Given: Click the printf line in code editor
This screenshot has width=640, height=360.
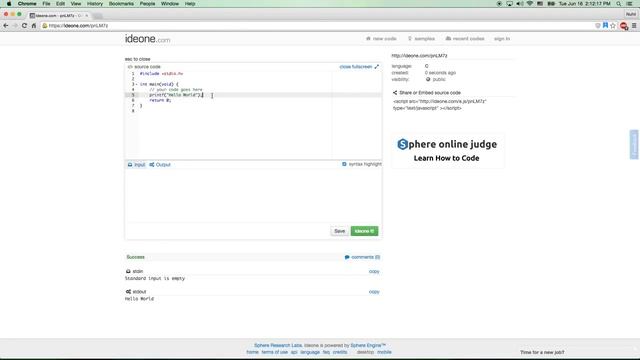Looking at the screenshot, I should 176,95.
